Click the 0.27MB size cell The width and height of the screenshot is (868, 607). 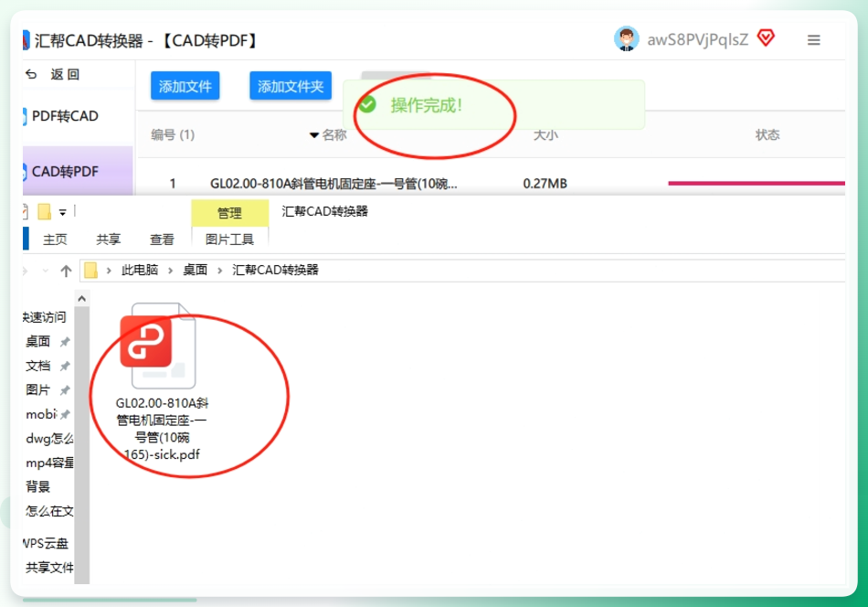[545, 184]
